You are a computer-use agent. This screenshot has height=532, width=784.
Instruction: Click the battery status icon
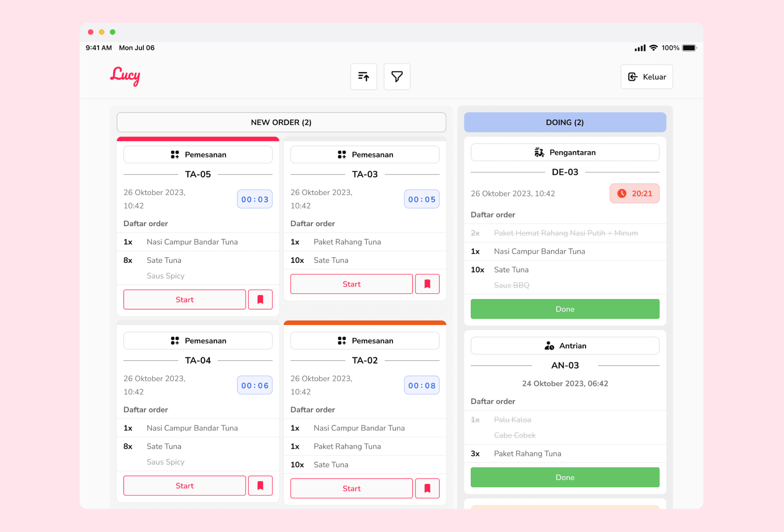click(689, 48)
